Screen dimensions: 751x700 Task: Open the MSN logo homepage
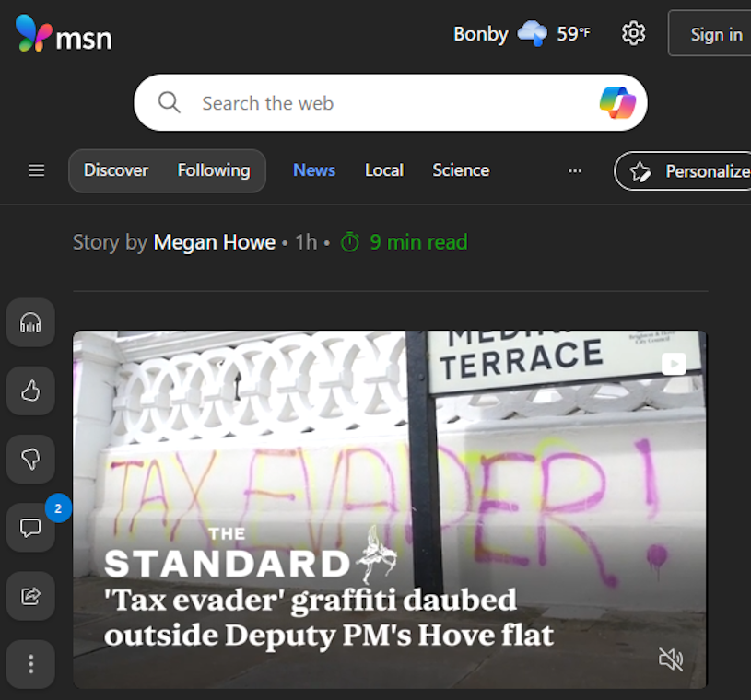[x=65, y=33]
